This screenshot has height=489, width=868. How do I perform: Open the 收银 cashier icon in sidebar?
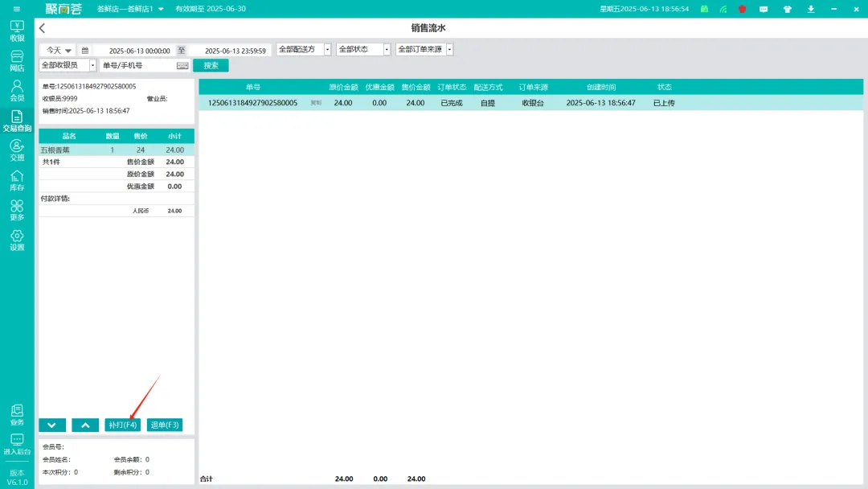point(17,31)
